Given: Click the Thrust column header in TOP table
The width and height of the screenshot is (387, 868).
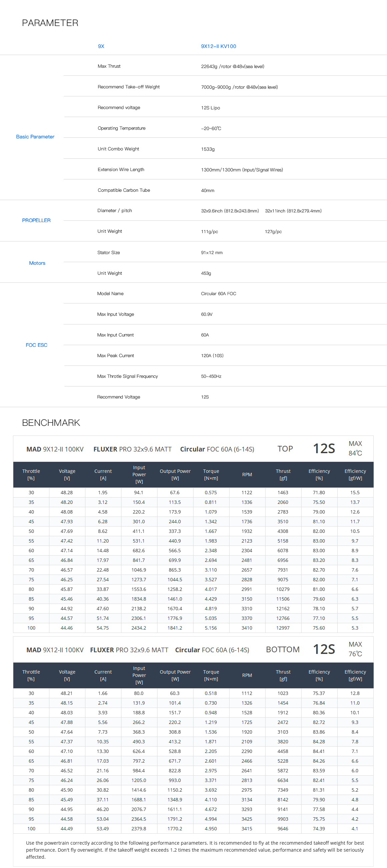Looking at the screenshot, I should 283,474.
